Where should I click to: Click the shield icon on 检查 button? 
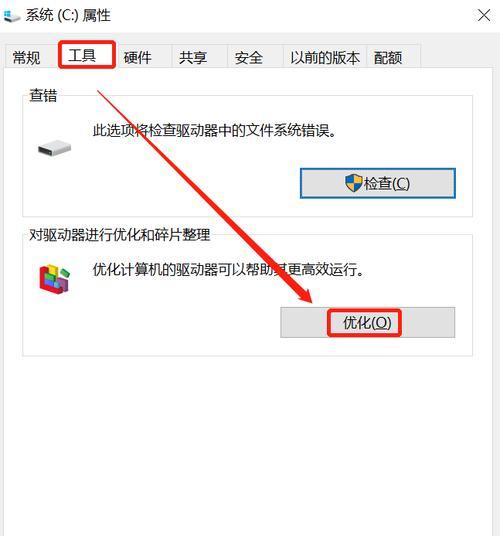coord(353,183)
